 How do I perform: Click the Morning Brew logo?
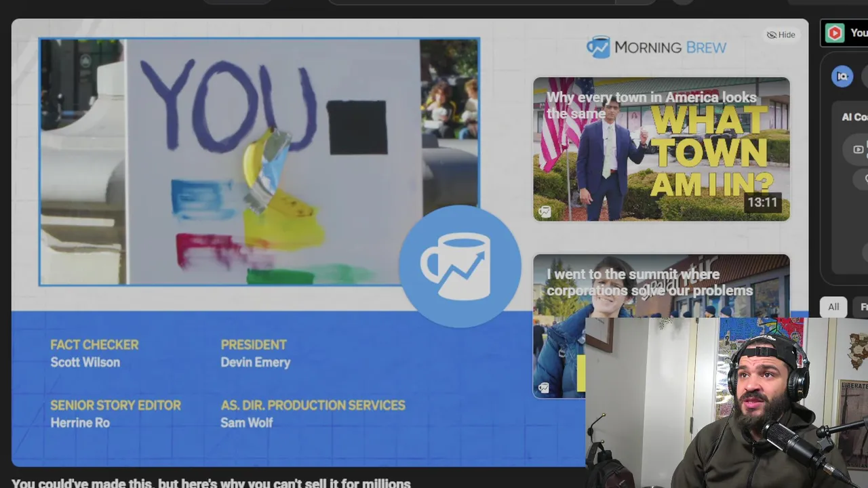pos(656,47)
